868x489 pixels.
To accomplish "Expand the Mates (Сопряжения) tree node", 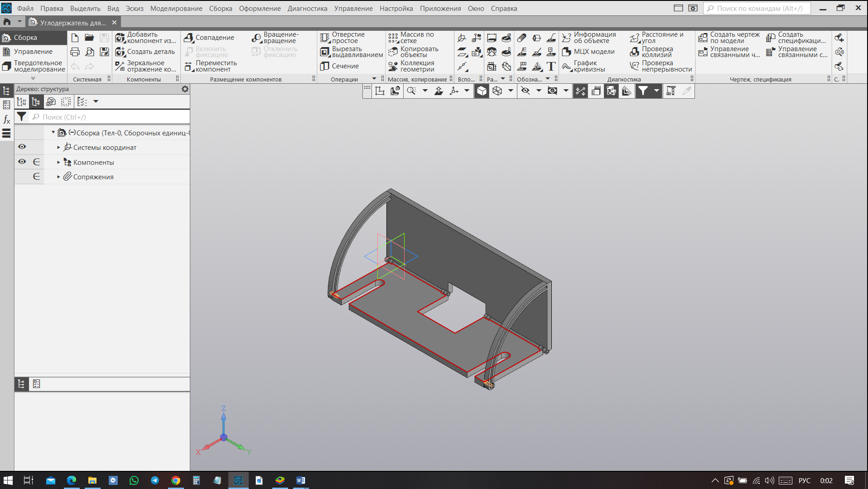I will point(58,177).
